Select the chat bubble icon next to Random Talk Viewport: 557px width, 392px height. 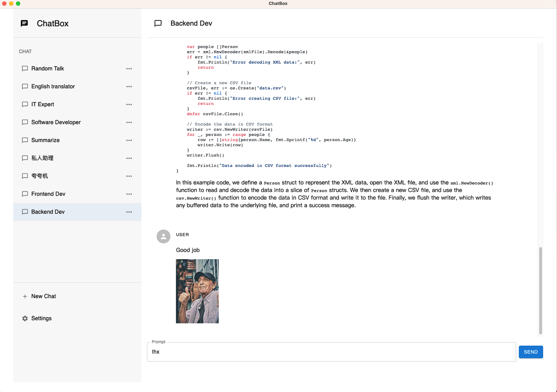(x=25, y=68)
